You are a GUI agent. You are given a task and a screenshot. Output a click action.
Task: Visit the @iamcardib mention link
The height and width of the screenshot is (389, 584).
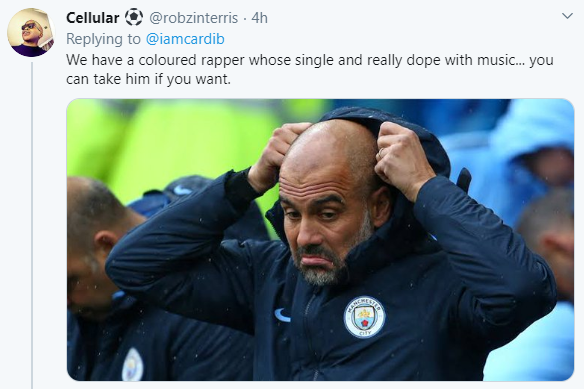tap(185, 39)
